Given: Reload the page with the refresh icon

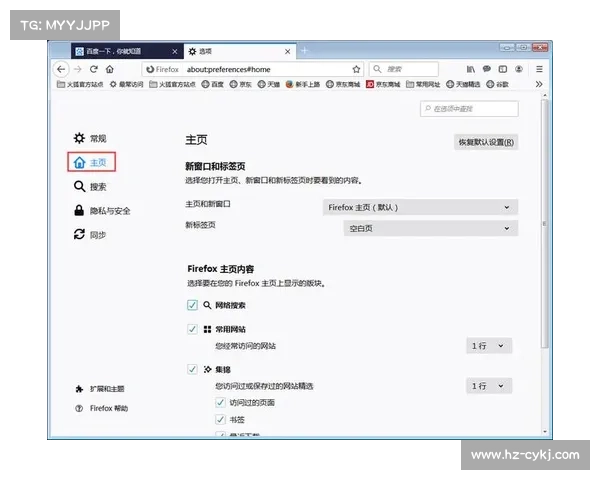Looking at the screenshot, I should pyautogui.click(x=94, y=69).
